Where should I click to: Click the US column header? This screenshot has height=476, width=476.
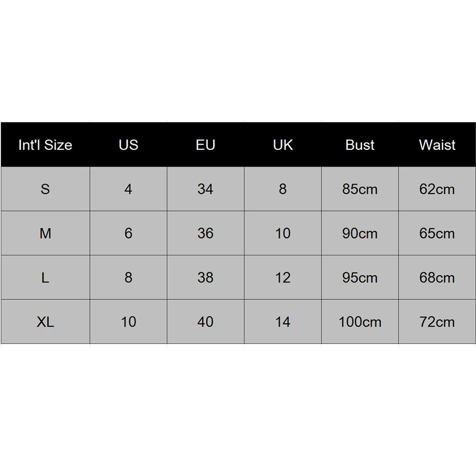pos(128,145)
